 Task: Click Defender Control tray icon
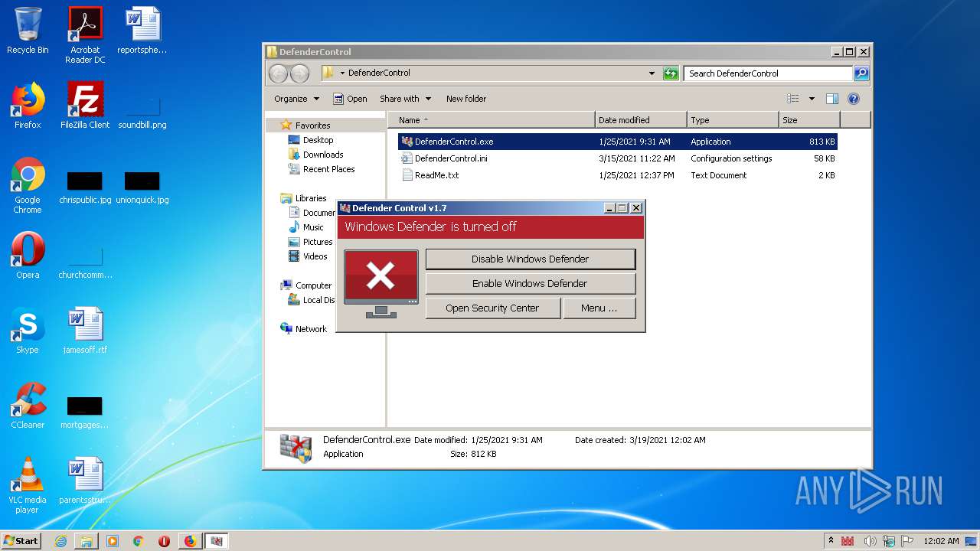[848, 541]
